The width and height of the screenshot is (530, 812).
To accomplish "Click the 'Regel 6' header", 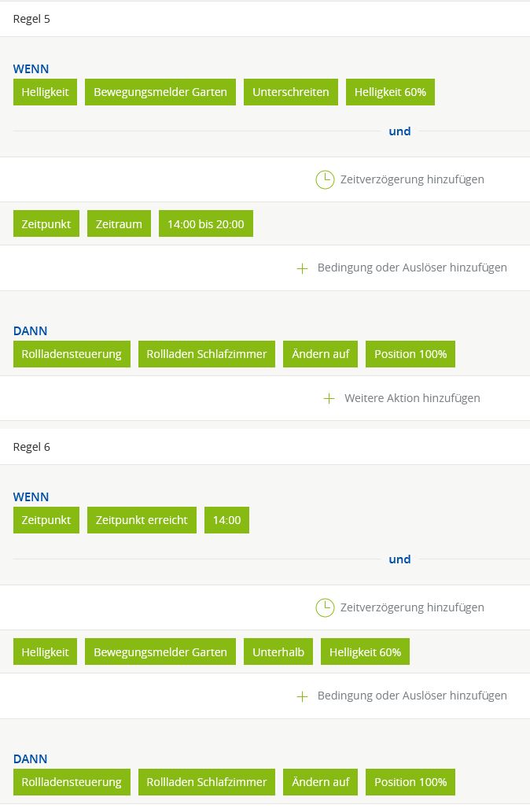I will [31, 447].
